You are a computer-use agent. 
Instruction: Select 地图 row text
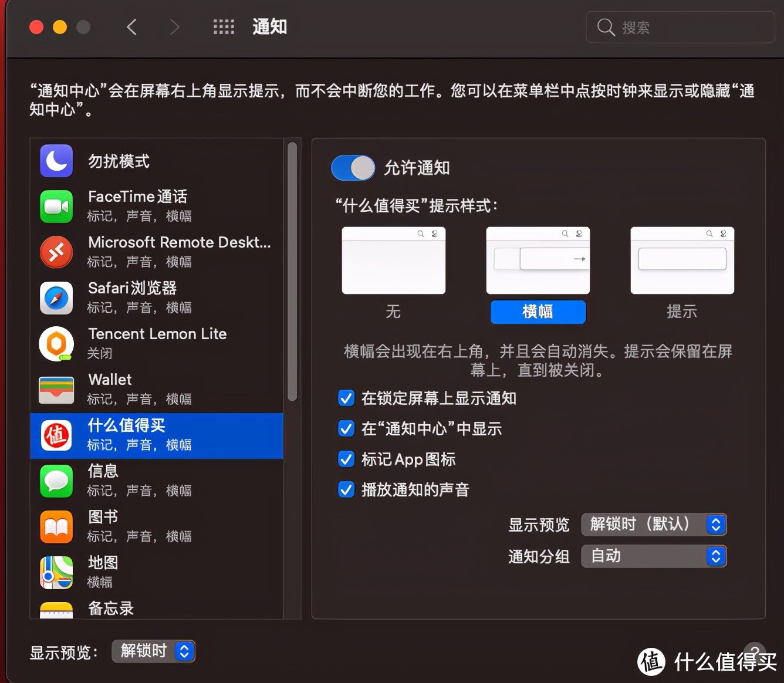pos(103,563)
